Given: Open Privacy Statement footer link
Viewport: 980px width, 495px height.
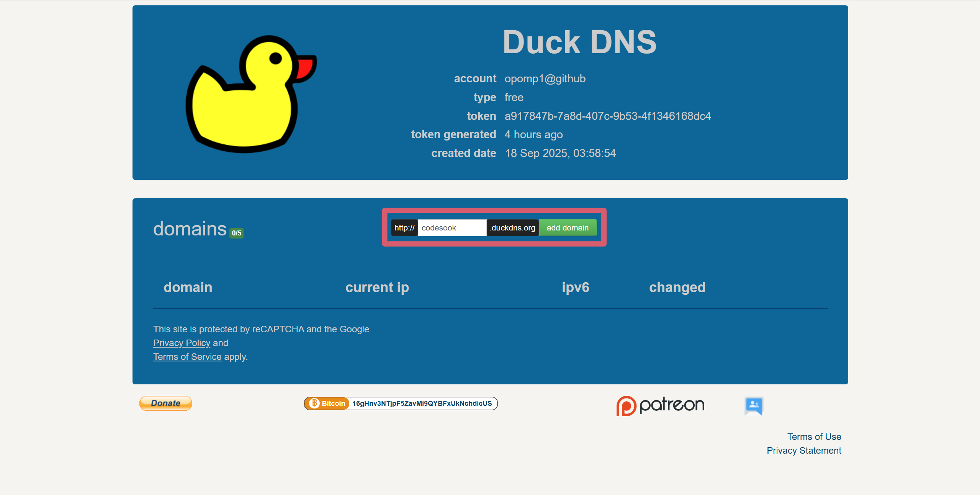Looking at the screenshot, I should coord(803,451).
